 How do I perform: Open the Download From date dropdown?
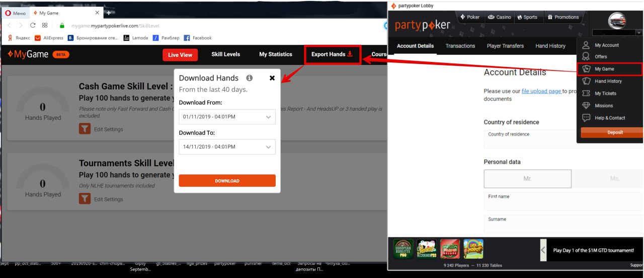[x=227, y=117]
